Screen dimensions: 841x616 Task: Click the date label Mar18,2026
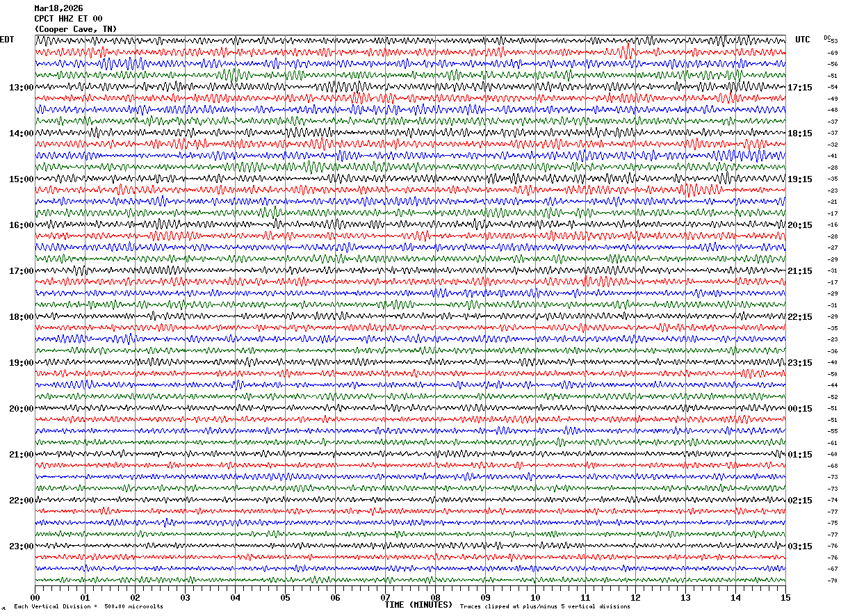(x=58, y=8)
